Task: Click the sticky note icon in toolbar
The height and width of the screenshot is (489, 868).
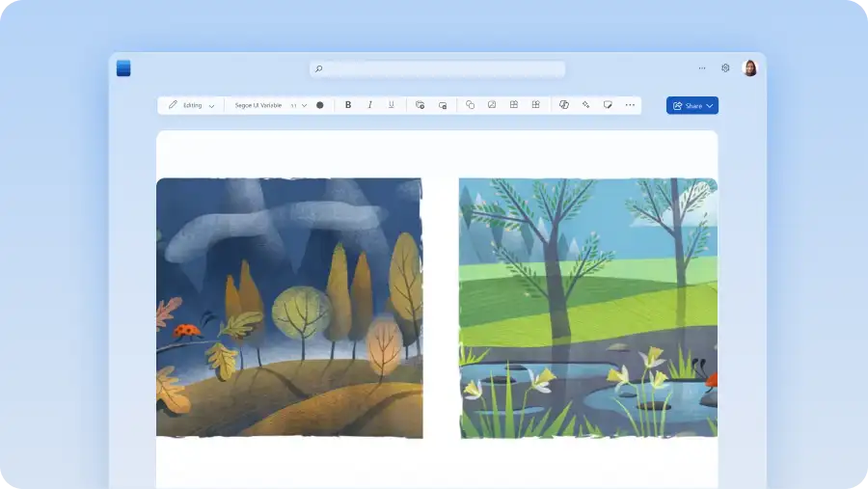Action: click(x=608, y=105)
